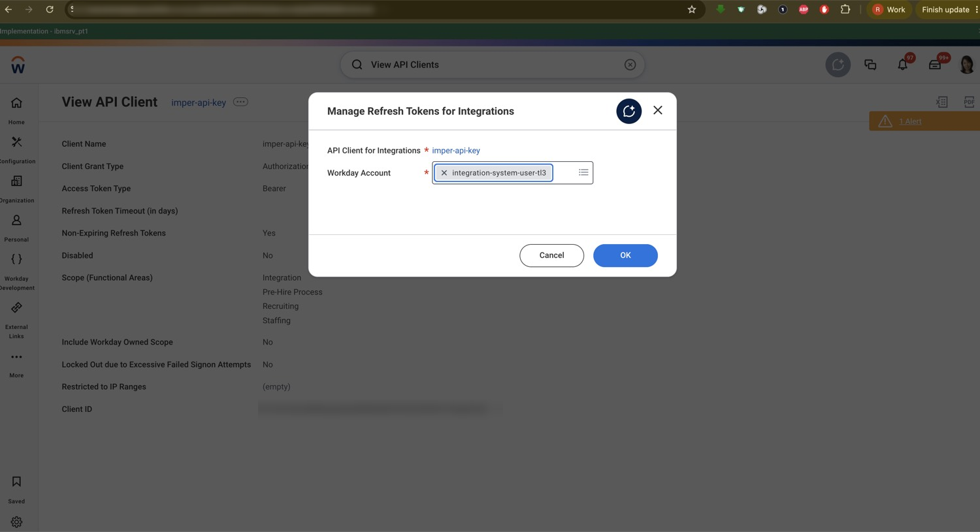Click the Client Name label
The width and height of the screenshot is (980, 532).
[x=84, y=144]
